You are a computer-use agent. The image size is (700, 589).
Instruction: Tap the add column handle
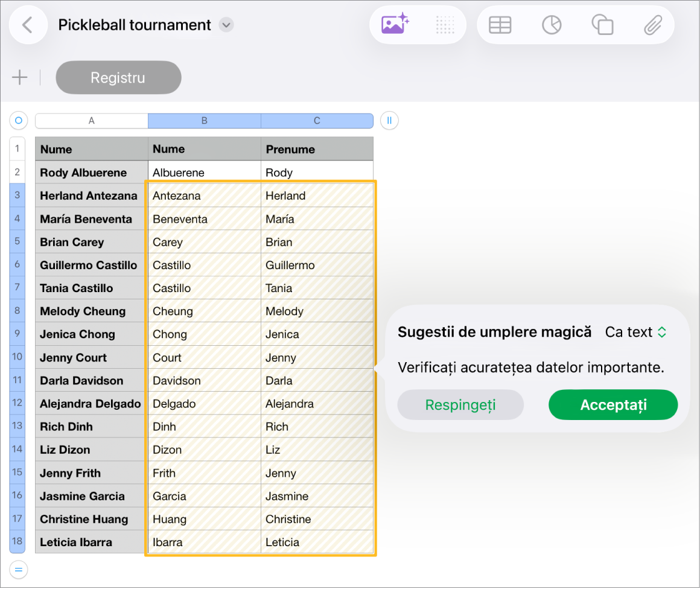click(x=389, y=121)
